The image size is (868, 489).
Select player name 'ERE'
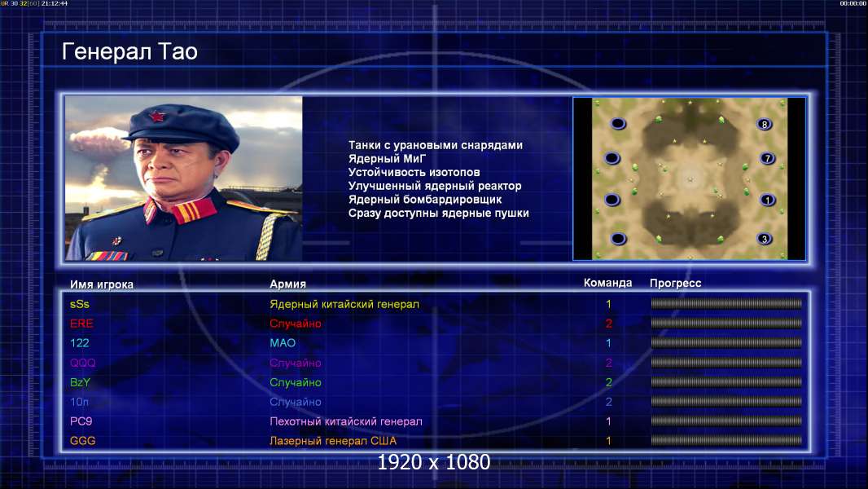pyautogui.click(x=81, y=324)
